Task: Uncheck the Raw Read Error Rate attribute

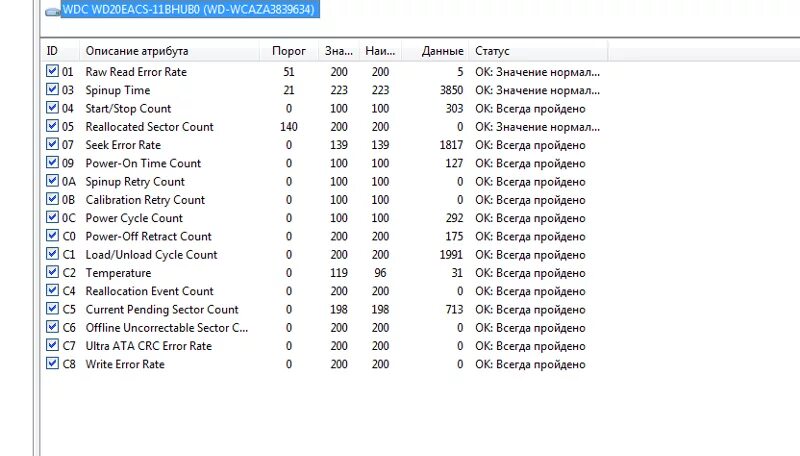Action: [52, 71]
